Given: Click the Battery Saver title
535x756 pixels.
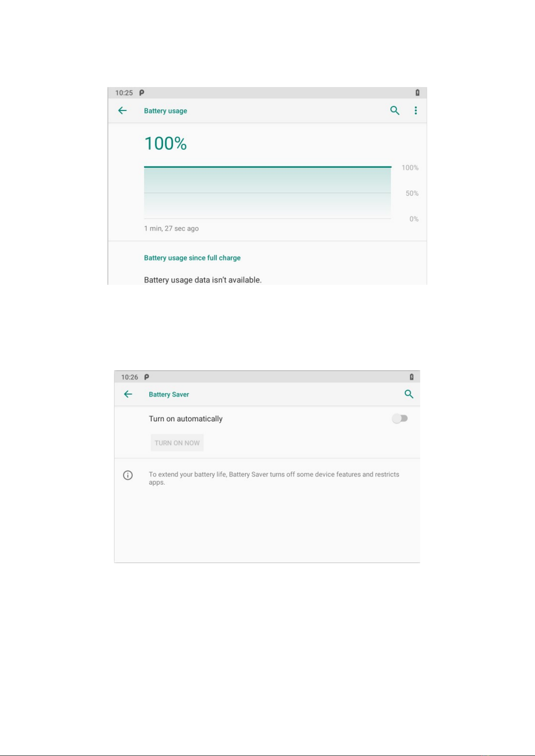Looking at the screenshot, I should pos(169,394).
